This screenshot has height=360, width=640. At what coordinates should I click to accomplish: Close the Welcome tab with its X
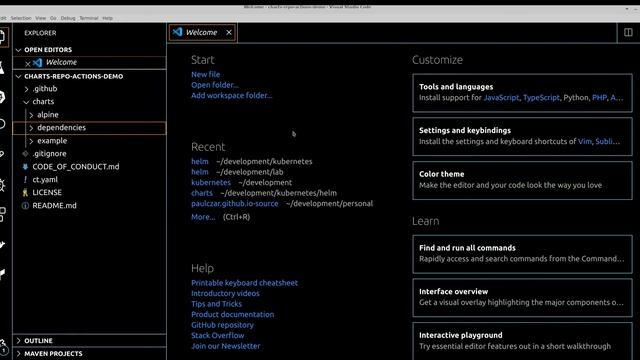click(229, 32)
